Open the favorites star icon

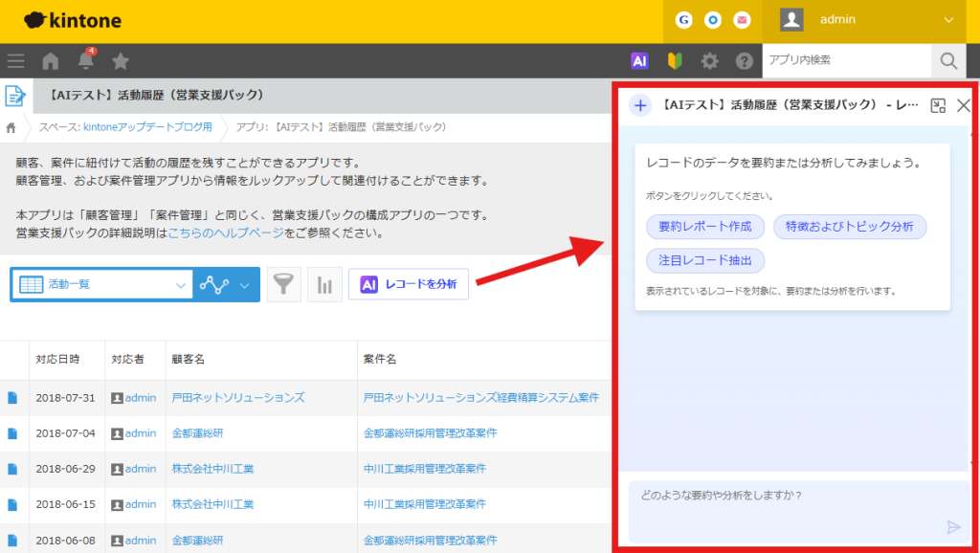(121, 61)
